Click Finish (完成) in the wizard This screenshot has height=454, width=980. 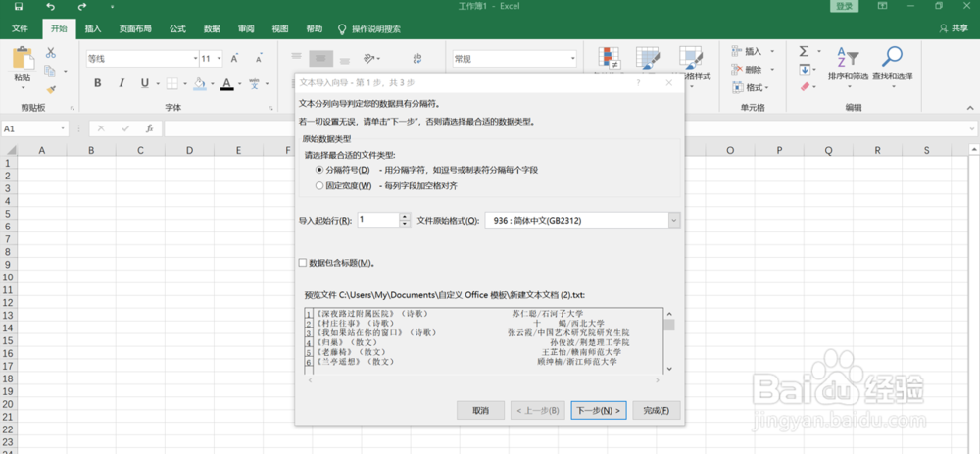tap(657, 411)
